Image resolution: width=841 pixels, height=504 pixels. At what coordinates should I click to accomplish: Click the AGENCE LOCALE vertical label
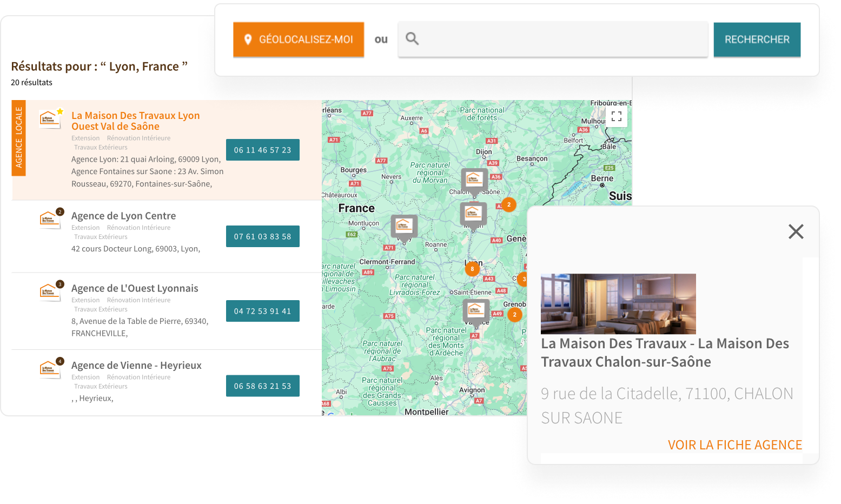tap(19, 138)
